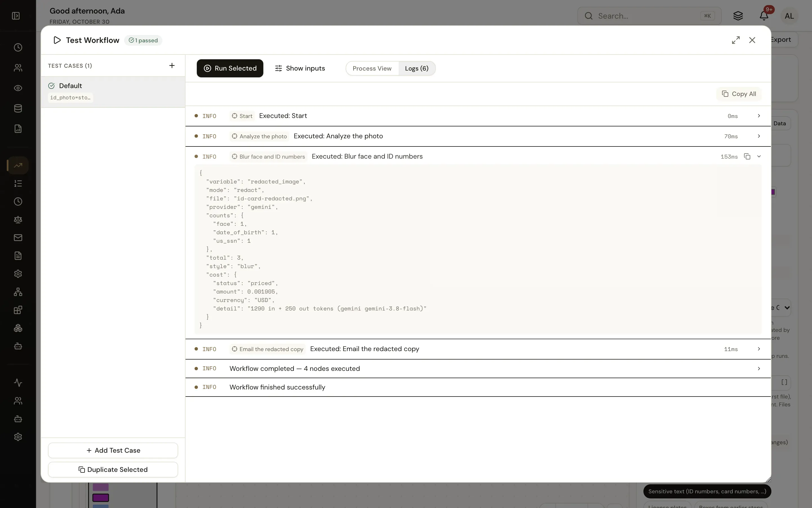
Task: Click Add Test Case button
Action: coord(113,450)
